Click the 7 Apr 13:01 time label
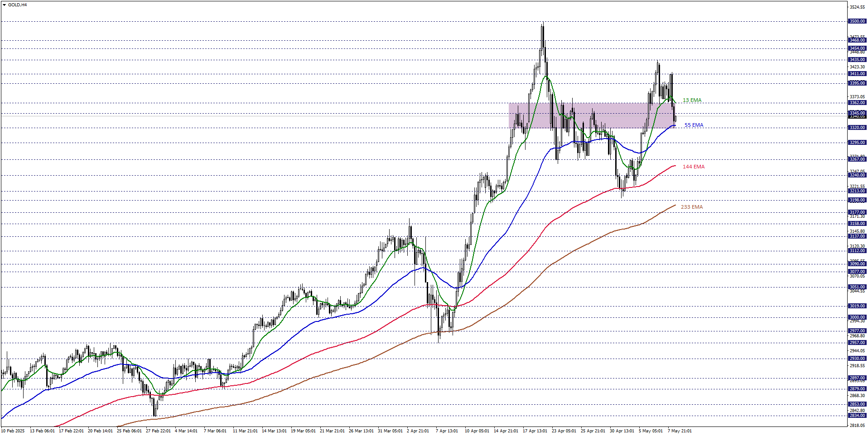 coord(447,431)
